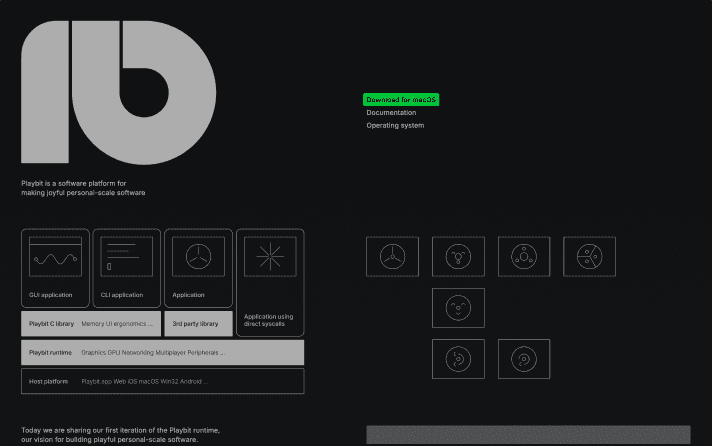Click the Download for macOS button
Screen dimensions: 712x446
[x=401, y=99]
